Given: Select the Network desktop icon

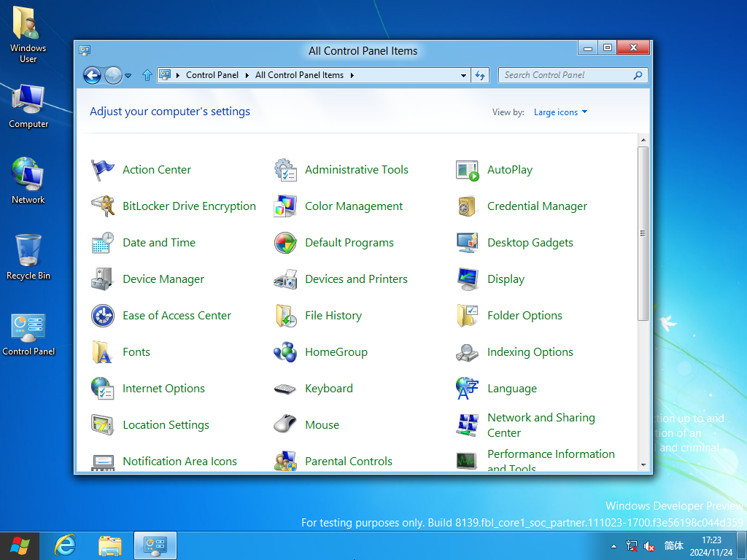Looking at the screenshot, I should pos(28,181).
